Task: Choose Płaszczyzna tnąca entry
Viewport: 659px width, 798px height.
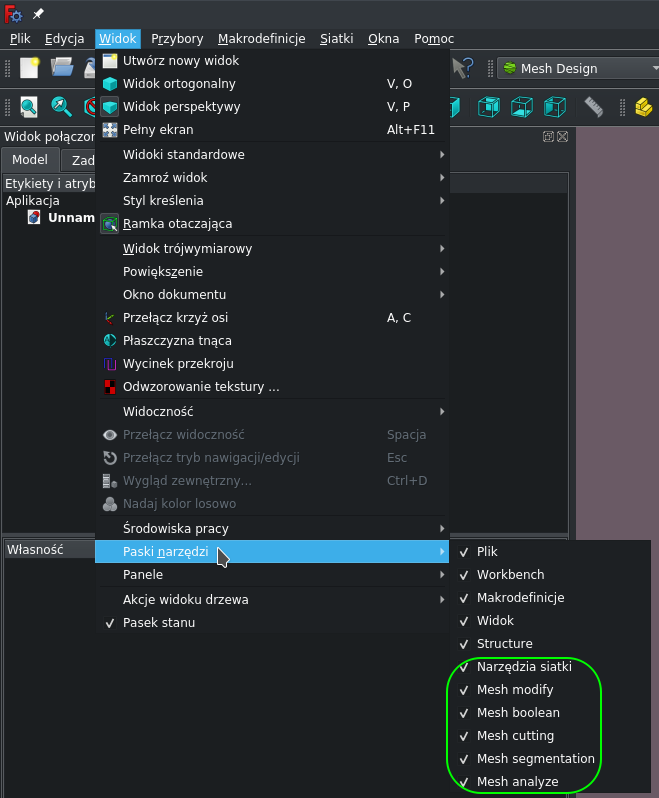Action: 272,340
